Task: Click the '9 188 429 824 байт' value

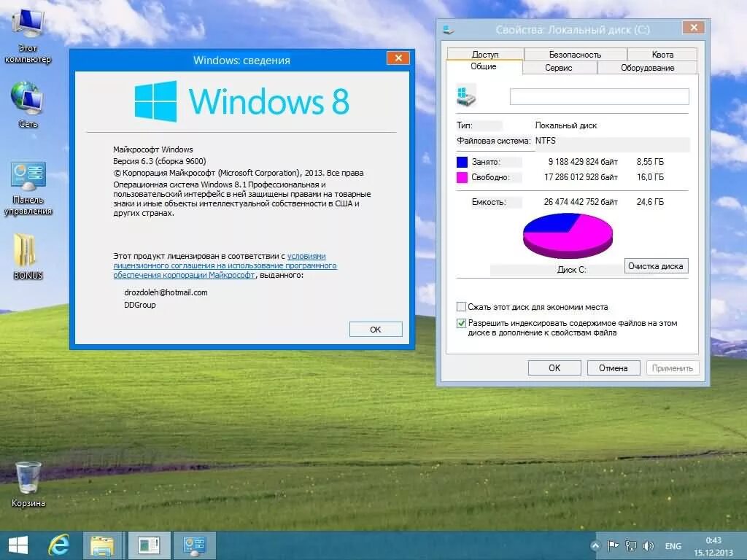Action: [583, 162]
